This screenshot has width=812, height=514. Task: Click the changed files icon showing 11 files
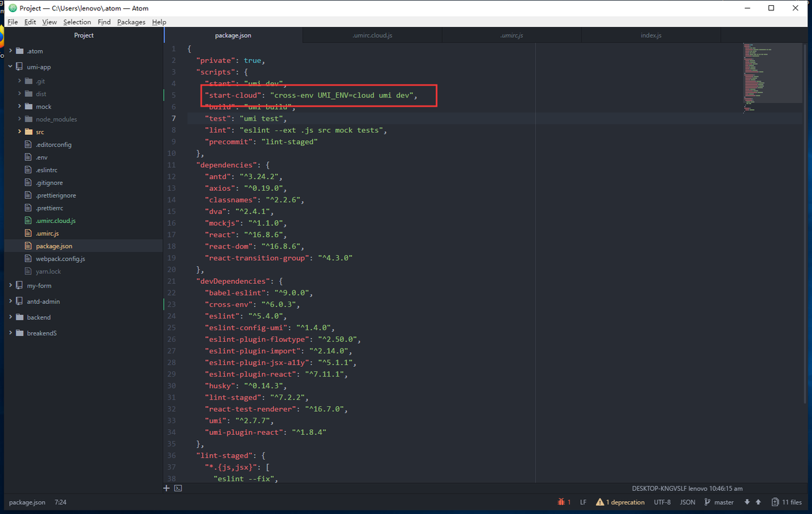(775, 502)
